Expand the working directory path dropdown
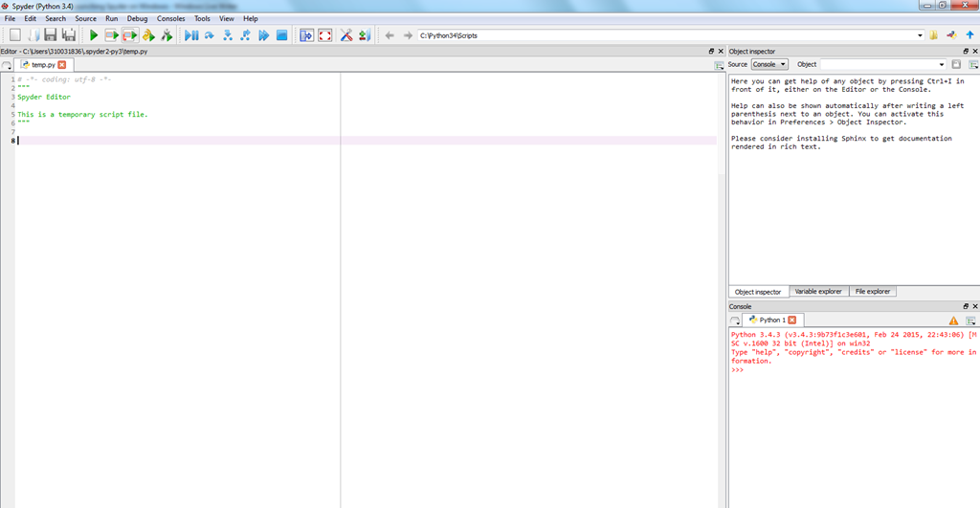 coord(921,35)
